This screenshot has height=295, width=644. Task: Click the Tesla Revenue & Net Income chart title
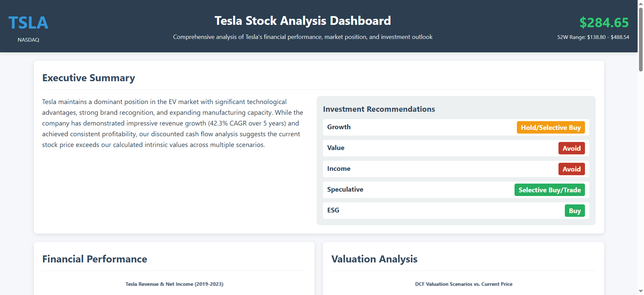[174, 284]
